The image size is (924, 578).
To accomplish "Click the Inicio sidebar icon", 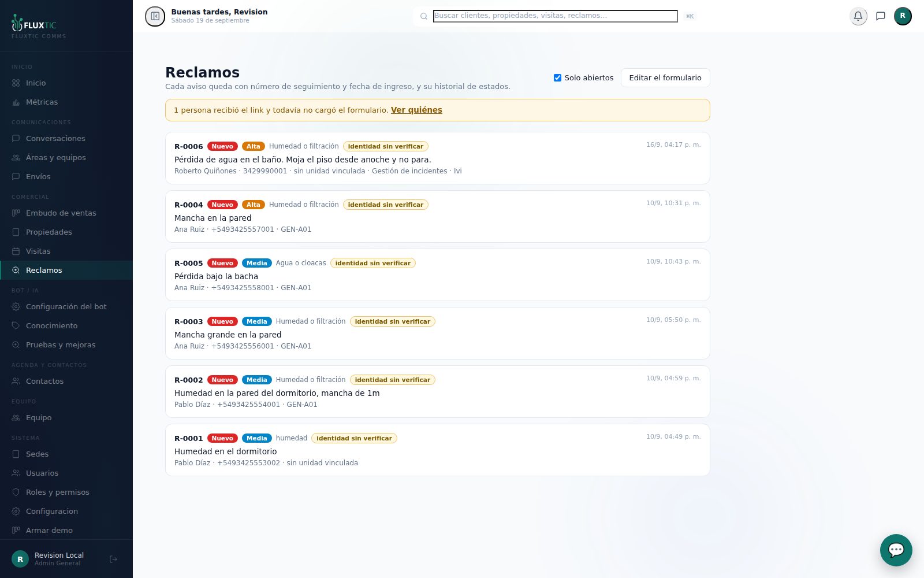I will click(16, 83).
